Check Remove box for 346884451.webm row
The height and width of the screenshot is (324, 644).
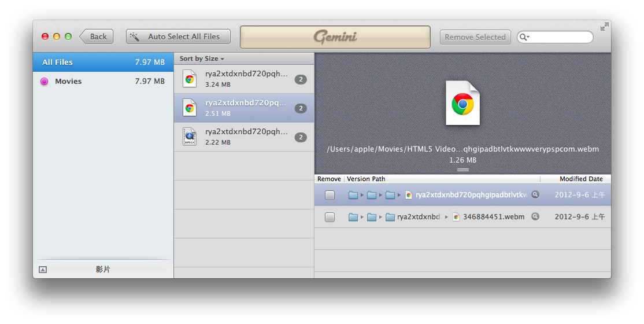[x=330, y=217]
